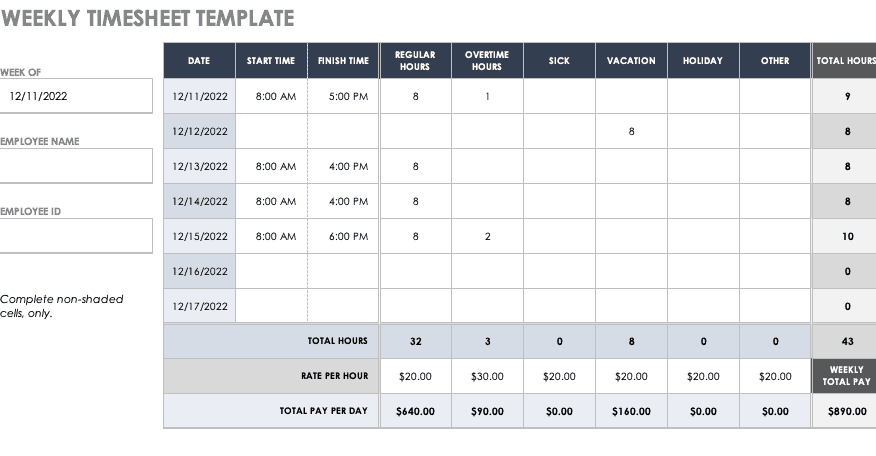
Task: Select the 6:00 PM finish time cell
Action: 343,236
